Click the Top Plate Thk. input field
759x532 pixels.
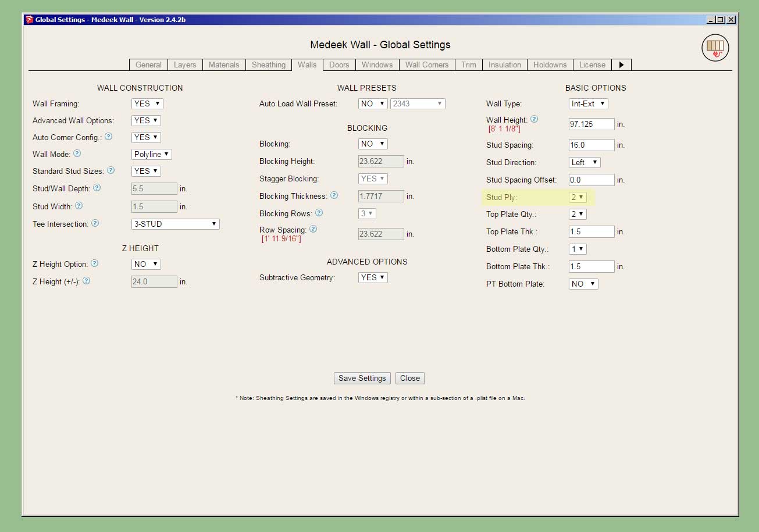[591, 231]
